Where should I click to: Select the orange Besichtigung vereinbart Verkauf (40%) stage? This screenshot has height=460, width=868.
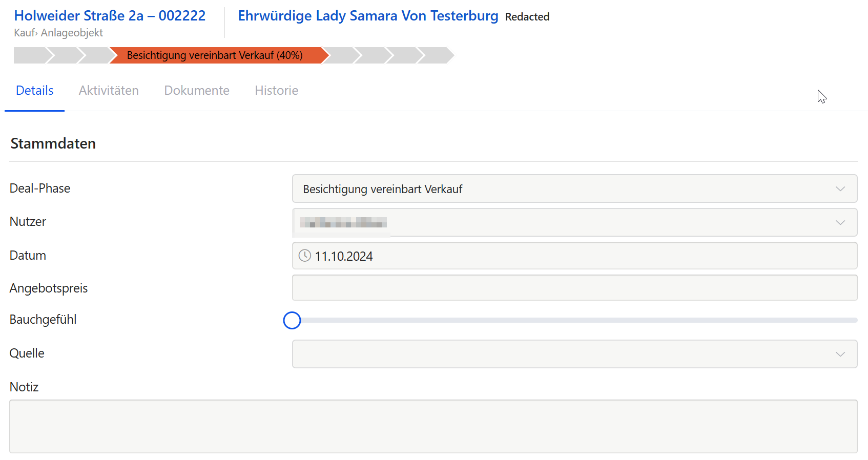click(x=215, y=55)
